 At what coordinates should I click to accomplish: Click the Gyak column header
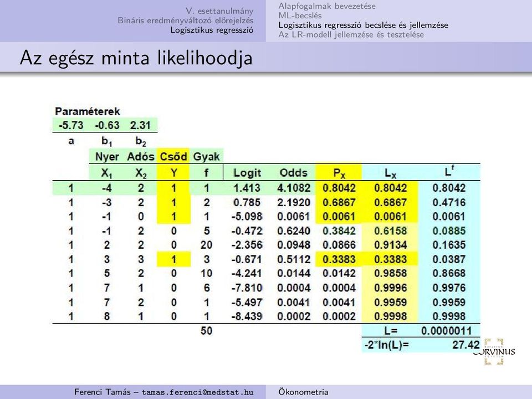click(206, 157)
